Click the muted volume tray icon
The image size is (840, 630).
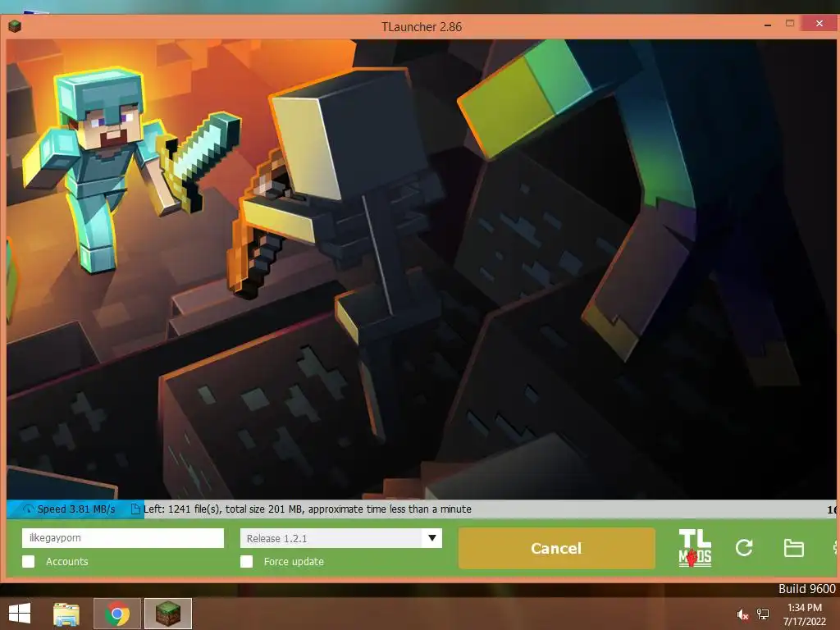[x=742, y=614]
